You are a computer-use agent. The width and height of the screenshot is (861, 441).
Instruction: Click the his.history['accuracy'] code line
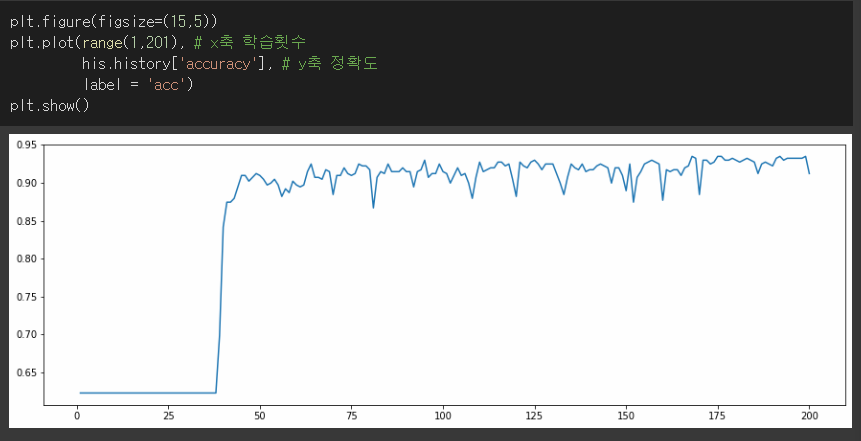tap(230, 64)
